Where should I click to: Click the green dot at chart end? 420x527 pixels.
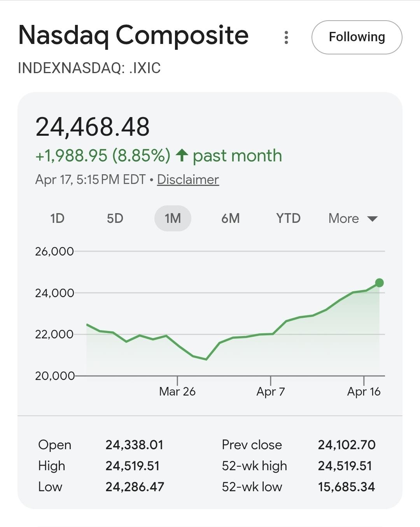pos(379,283)
